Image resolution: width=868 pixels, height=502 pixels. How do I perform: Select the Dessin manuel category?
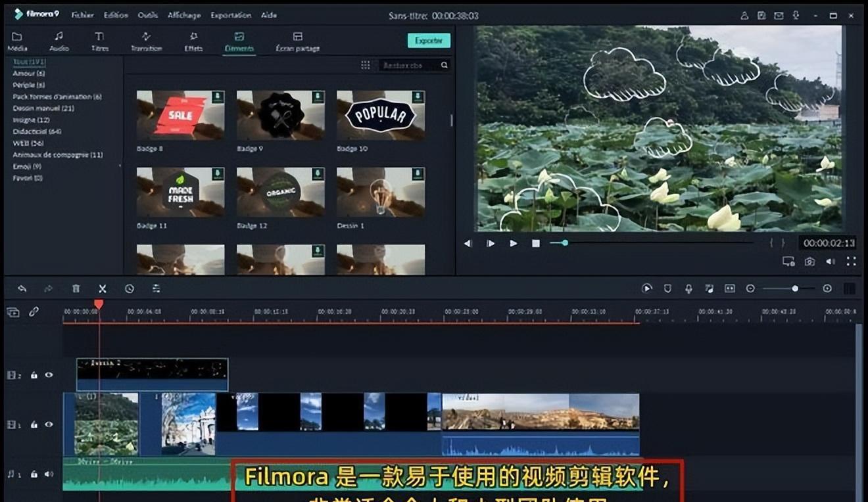coord(43,108)
